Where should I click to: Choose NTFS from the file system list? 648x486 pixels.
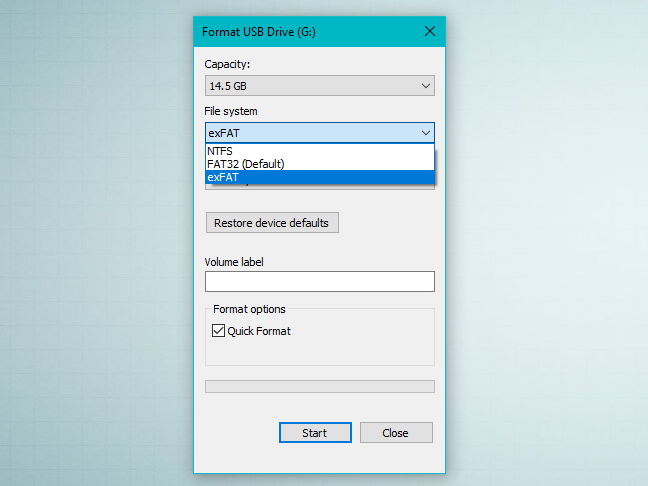(x=319, y=151)
